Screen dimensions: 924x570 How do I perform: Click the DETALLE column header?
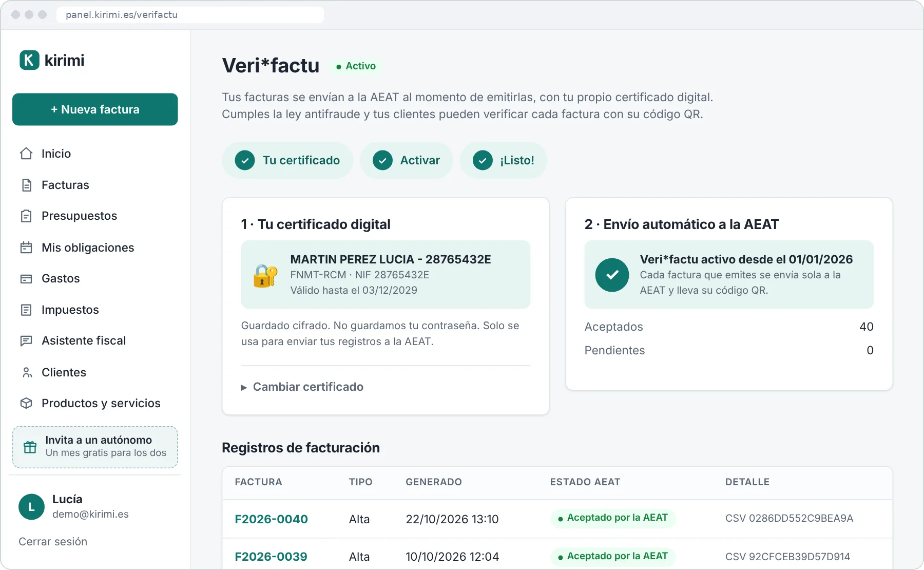coord(747,482)
